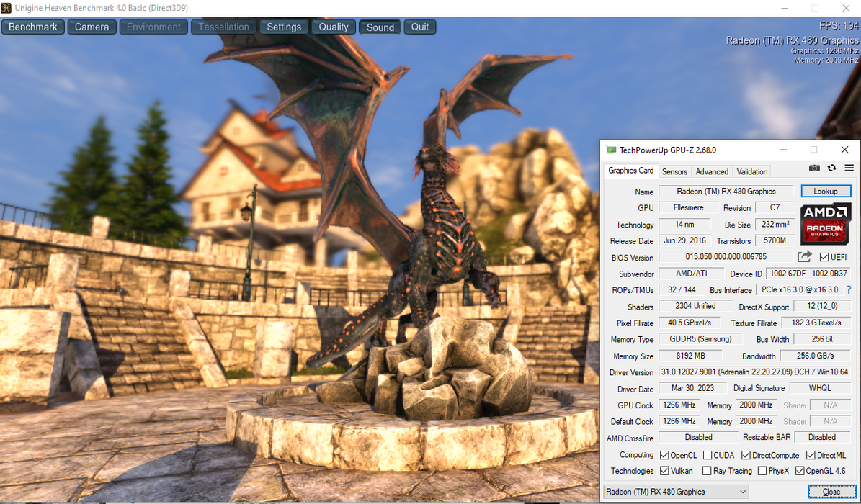
Task: Click the GDDR5 (Samsung) value
Action: point(700,338)
